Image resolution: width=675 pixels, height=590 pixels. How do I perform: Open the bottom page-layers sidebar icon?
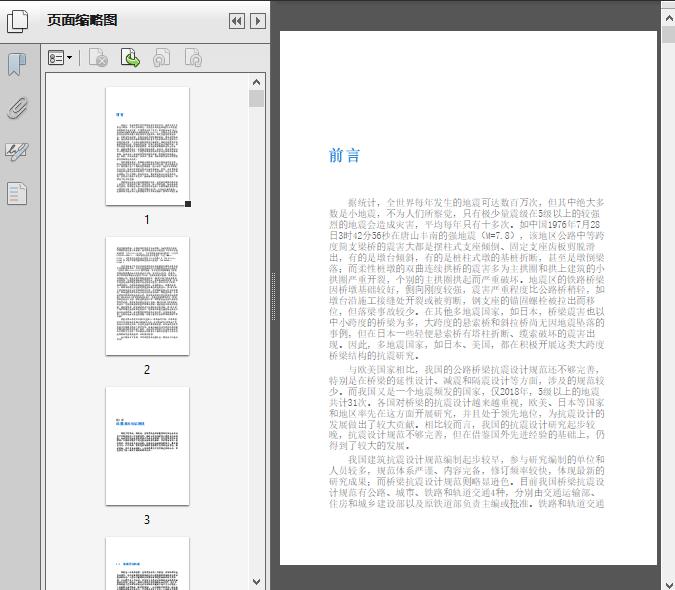[17, 193]
